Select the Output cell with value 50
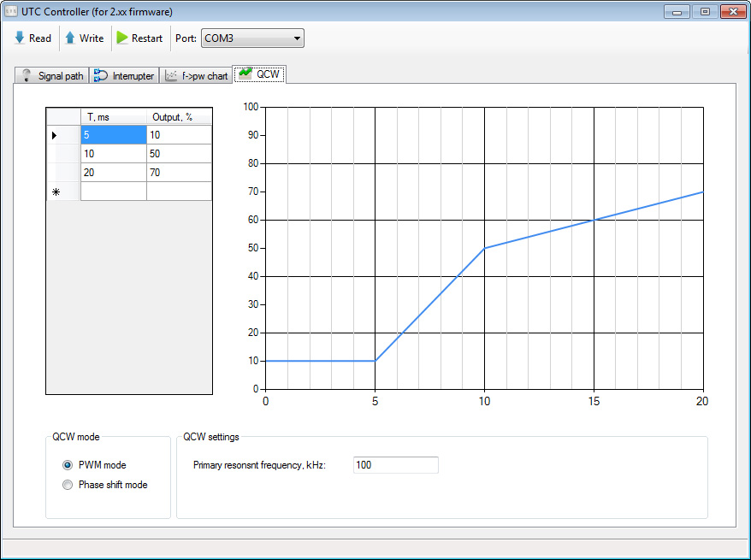This screenshot has width=751, height=560. click(x=179, y=154)
